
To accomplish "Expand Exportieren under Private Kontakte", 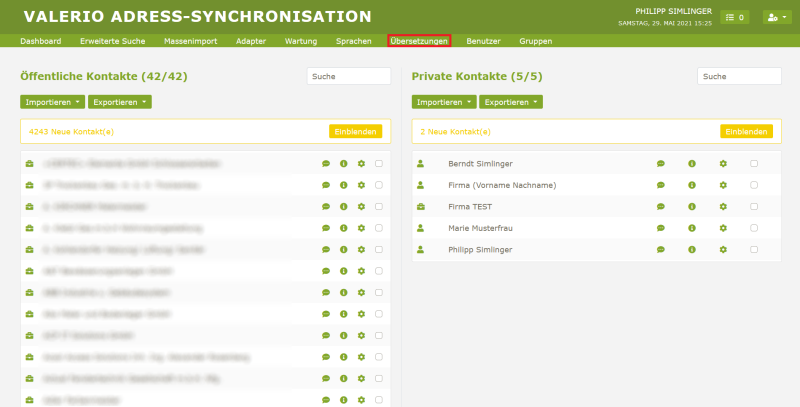I will tap(511, 102).
